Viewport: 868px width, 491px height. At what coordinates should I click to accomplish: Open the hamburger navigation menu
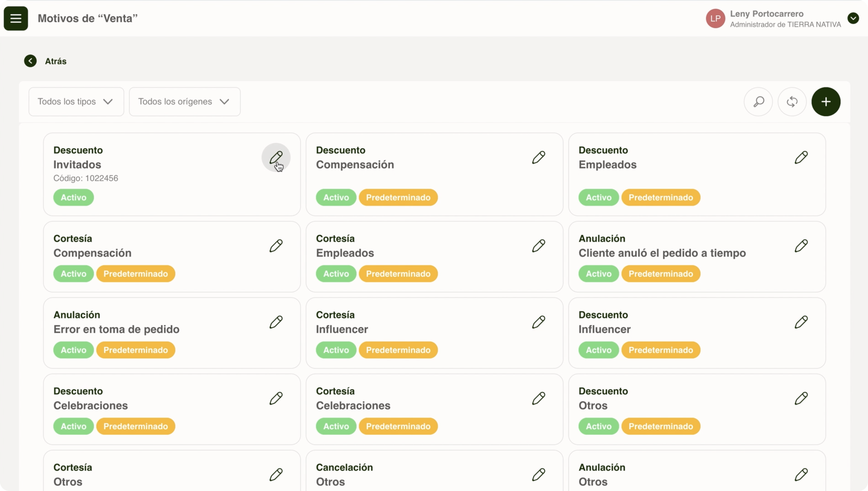coord(16,18)
